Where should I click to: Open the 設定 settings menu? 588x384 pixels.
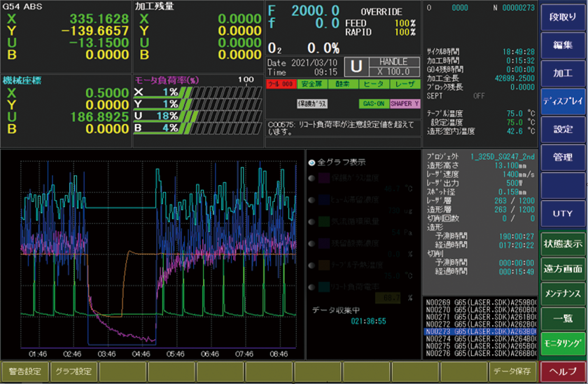pos(563,130)
